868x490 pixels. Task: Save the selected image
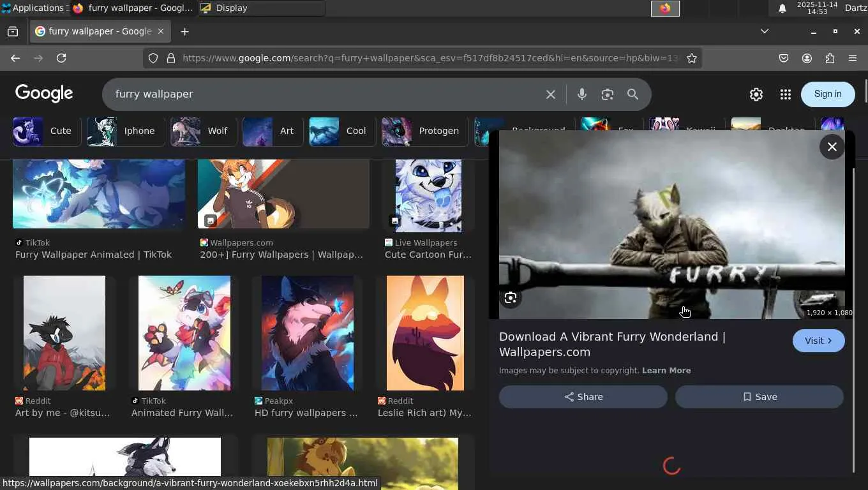(759, 397)
